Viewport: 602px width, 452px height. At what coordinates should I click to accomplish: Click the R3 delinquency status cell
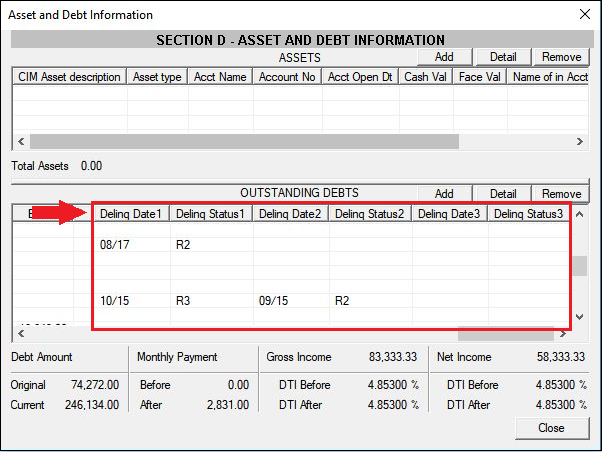pyautogui.click(x=184, y=299)
